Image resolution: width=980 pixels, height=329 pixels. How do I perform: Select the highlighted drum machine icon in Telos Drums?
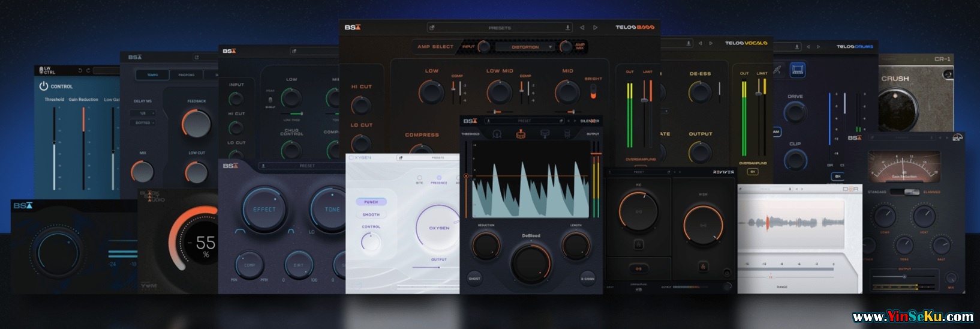click(796, 71)
